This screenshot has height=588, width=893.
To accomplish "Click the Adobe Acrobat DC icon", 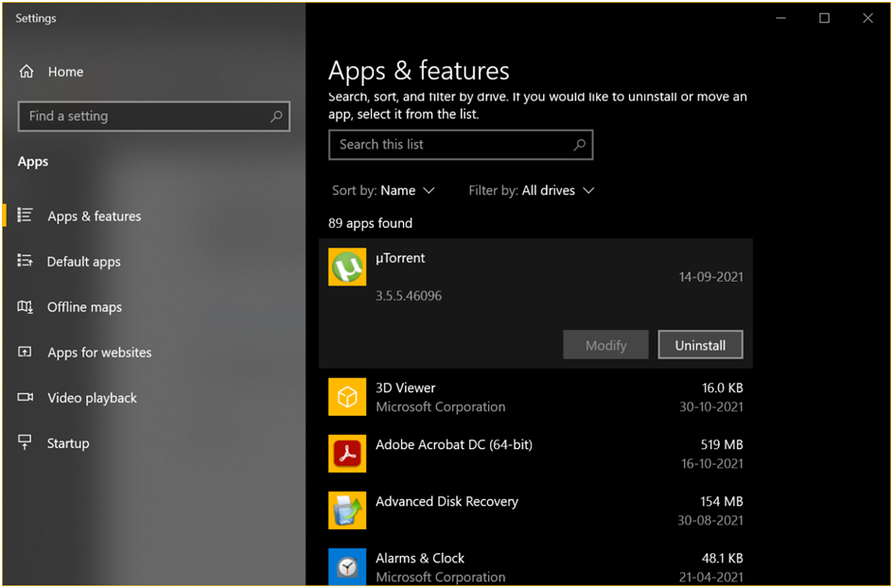I will pyautogui.click(x=347, y=454).
